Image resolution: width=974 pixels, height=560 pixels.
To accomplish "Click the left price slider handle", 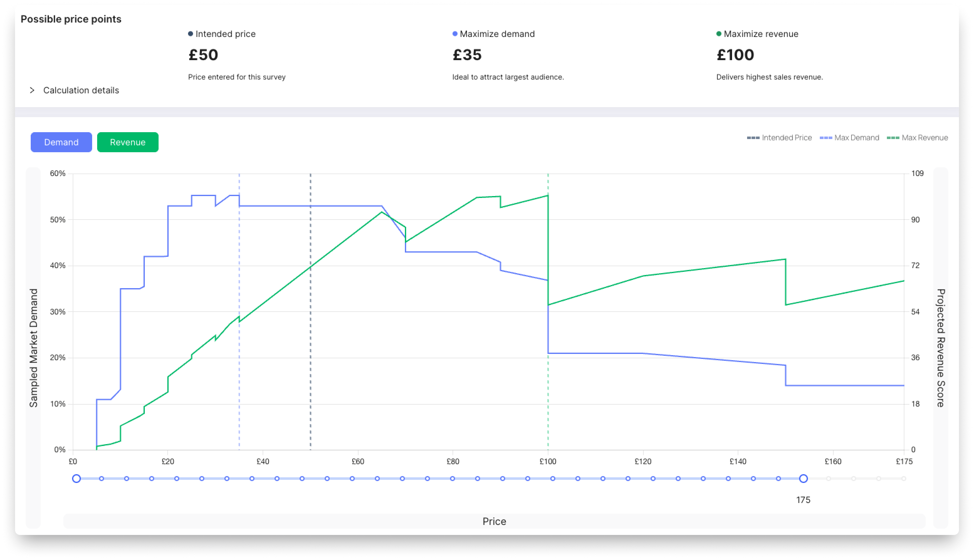I will point(76,479).
